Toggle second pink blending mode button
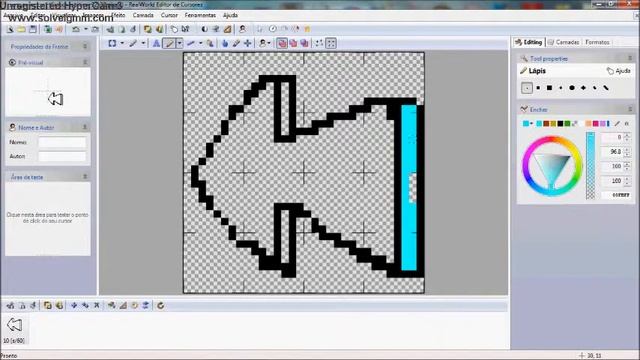 point(293,43)
